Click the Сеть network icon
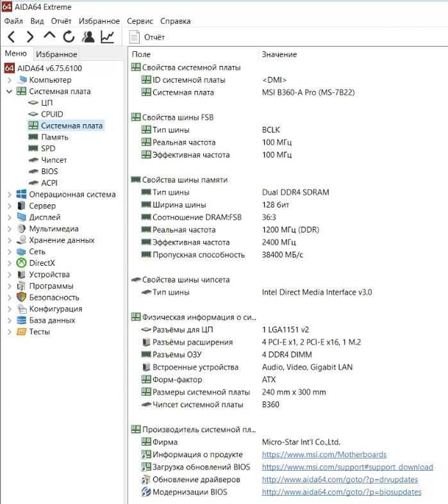The width and height of the screenshot is (448, 504). [x=21, y=251]
